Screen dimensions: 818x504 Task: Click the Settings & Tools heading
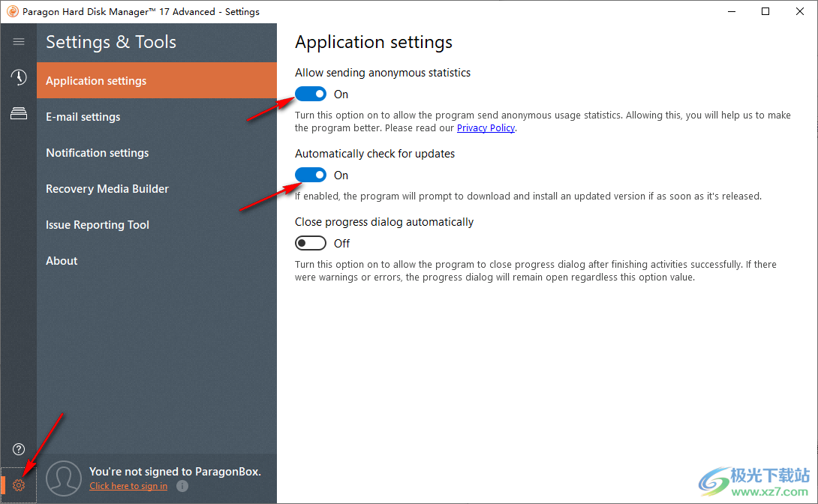pos(111,42)
